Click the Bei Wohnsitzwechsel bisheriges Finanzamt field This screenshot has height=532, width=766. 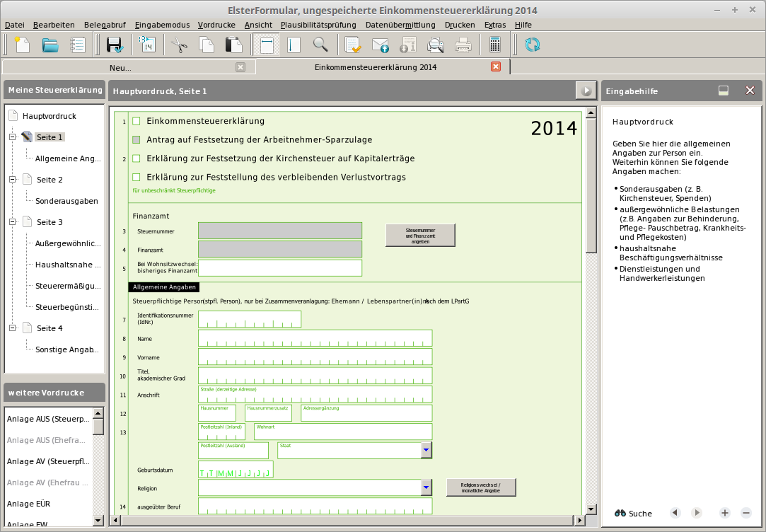pos(280,268)
